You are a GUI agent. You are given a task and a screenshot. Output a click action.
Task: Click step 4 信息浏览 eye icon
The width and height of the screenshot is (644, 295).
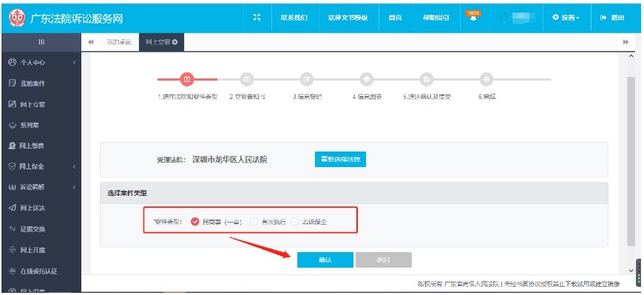click(x=366, y=79)
